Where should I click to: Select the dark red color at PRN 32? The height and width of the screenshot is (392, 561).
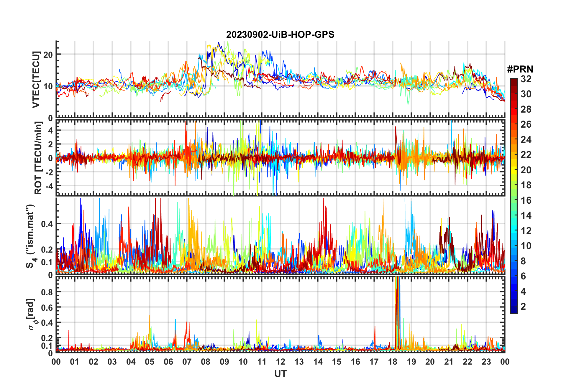coord(514,80)
